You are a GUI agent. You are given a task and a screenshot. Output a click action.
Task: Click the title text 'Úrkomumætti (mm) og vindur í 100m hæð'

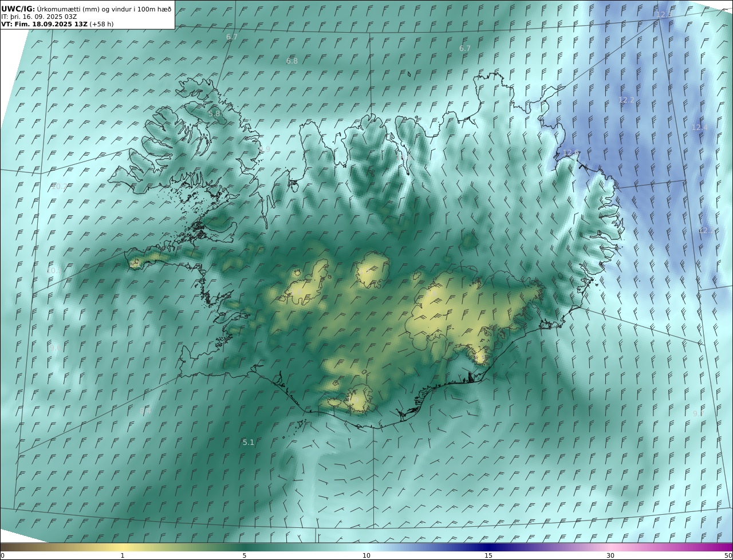(104, 9)
